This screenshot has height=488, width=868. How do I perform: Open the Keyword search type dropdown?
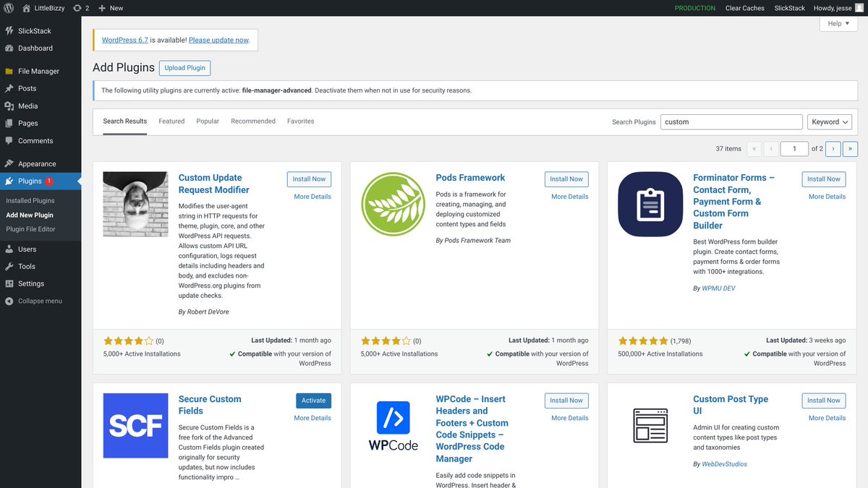coord(830,122)
